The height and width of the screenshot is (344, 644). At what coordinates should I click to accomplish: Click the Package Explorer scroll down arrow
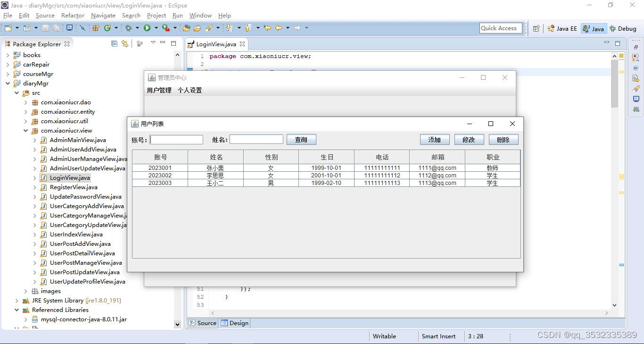click(178, 324)
